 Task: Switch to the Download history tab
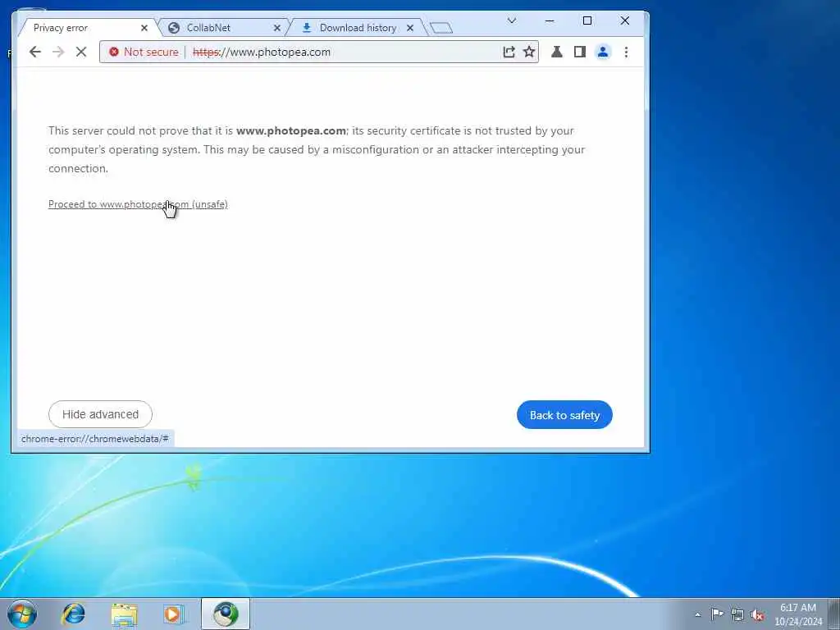[x=356, y=28]
